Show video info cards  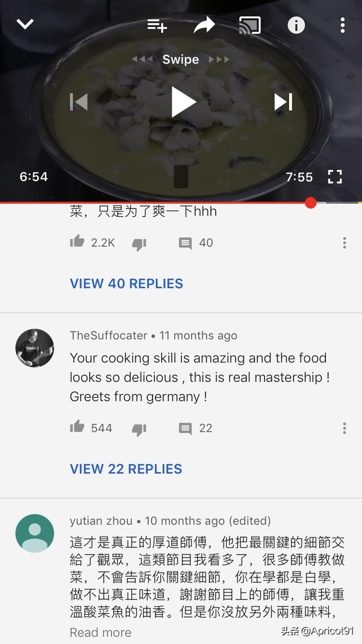tap(296, 25)
